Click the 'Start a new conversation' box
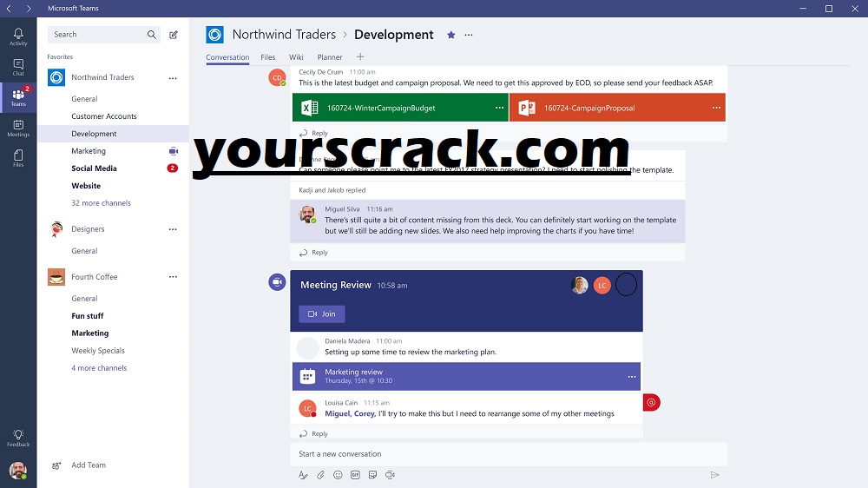 pos(508,453)
